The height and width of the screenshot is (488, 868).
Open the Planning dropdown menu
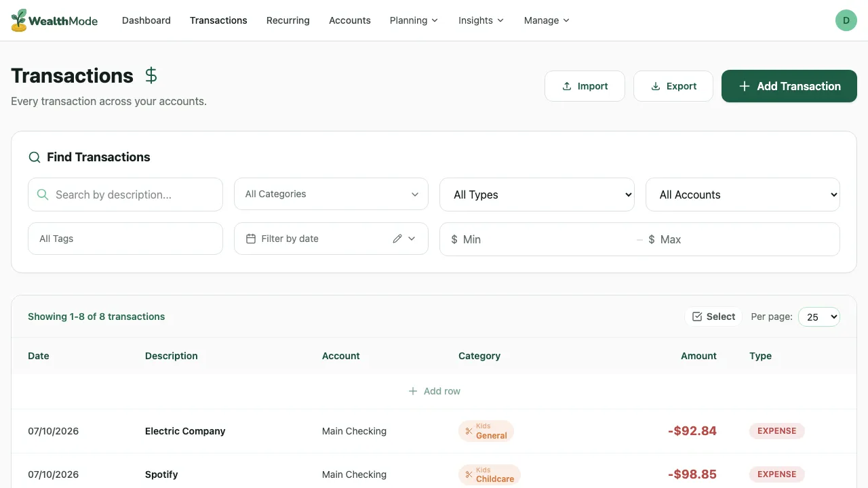(414, 20)
